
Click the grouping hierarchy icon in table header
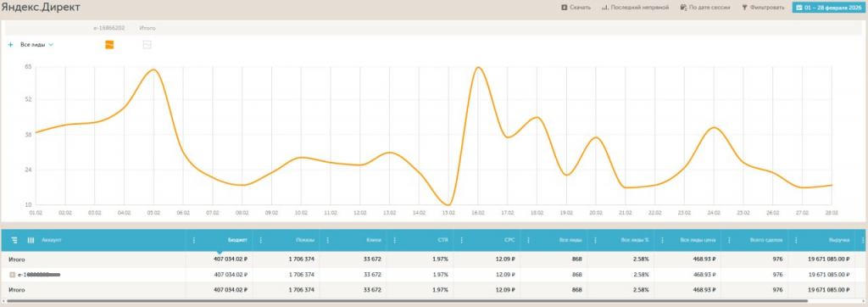[x=15, y=240]
